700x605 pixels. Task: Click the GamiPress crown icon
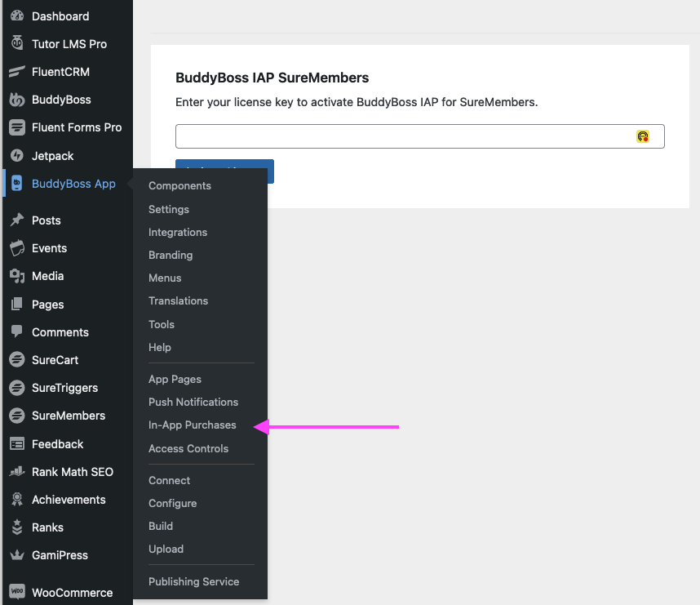click(x=16, y=555)
